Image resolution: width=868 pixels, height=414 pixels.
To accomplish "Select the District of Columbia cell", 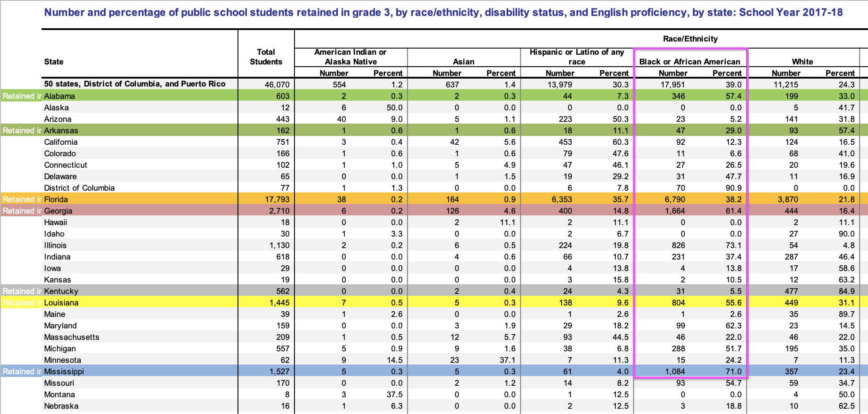I will [79, 188].
